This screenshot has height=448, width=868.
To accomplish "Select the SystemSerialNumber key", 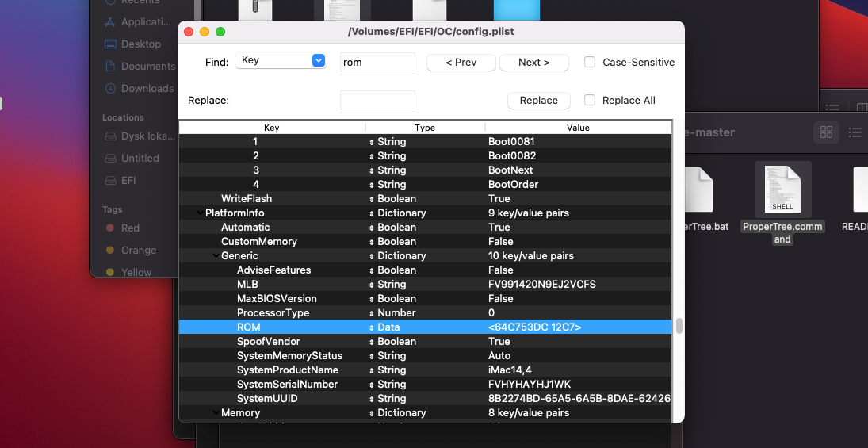I will pyautogui.click(x=287, y=385).
